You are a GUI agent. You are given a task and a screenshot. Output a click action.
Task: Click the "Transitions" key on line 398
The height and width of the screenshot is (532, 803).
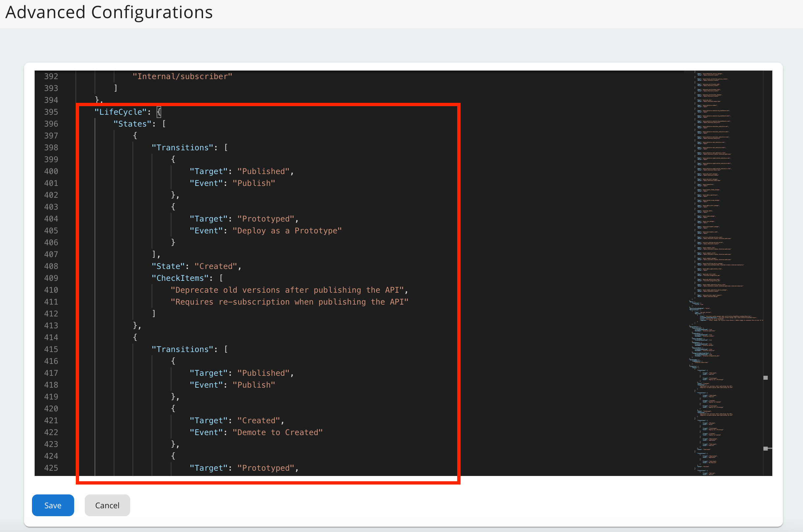182,148
